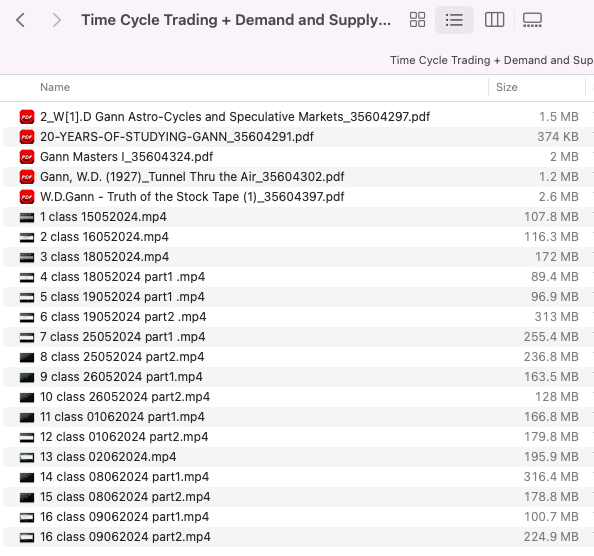Image resolution: width=594 pixels, height=556 pixels.
Task: Select 16 class 09062024 part2.mp4
Action: (298, 537)
